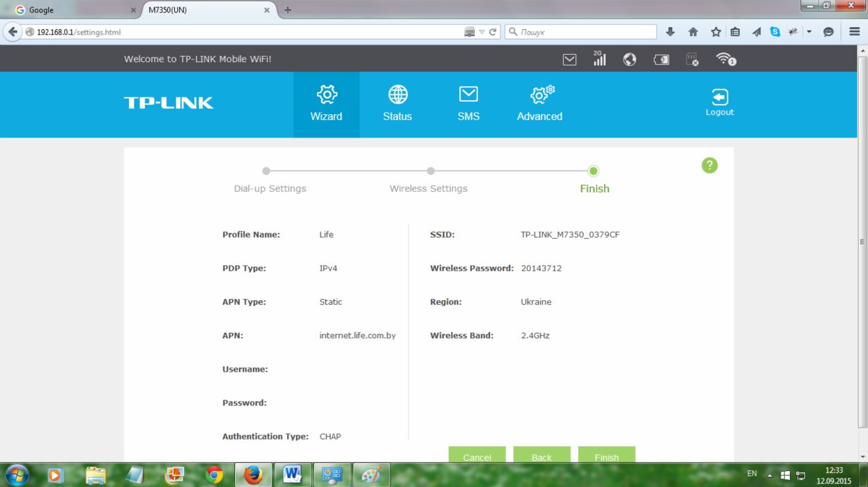Viewport: 868px width, 487px height.
Task: Click the SIM card status icon
Action: click(x=692, y=59)
